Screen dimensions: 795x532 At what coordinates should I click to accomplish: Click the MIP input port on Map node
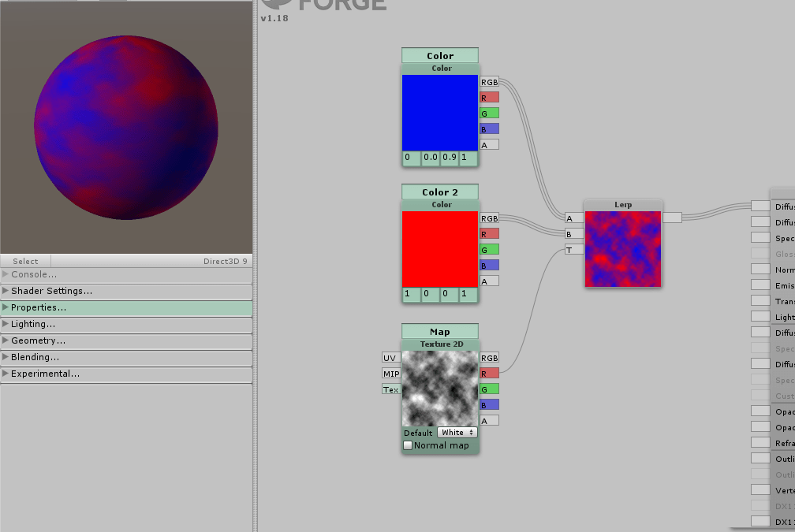[390, 374]
